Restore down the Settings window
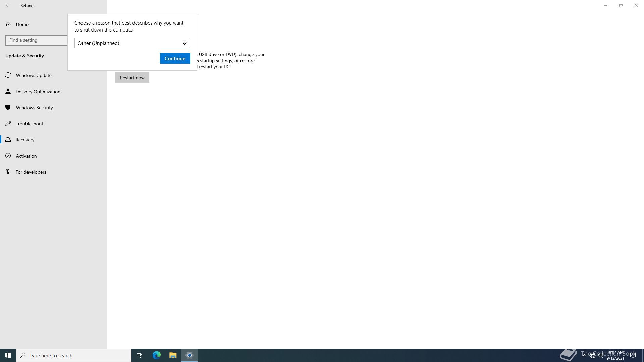This screenshot has height=362, width=644. point(621,5)
